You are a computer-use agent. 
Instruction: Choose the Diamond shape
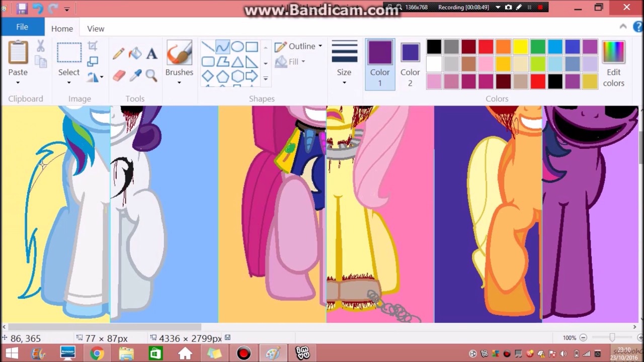coord(208,76)
